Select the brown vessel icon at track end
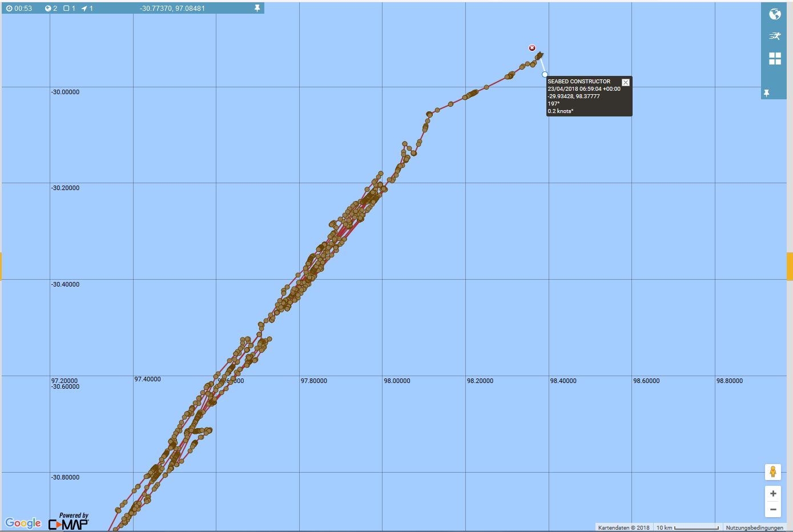This screenshot has height=532, width=793. coord(540,56)
